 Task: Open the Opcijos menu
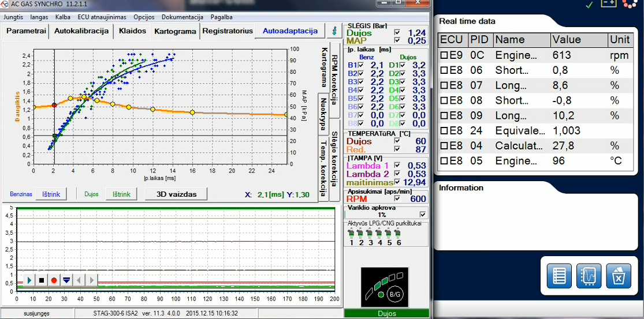click(144, 17)
